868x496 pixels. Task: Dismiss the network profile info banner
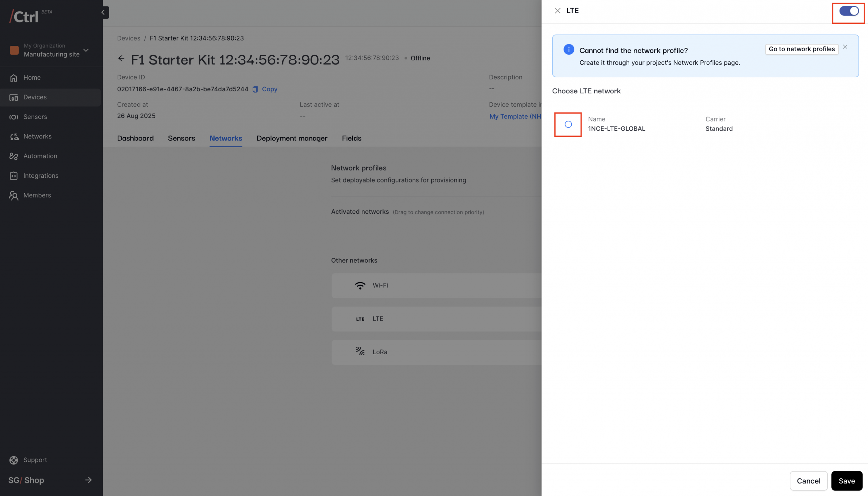(x=845, y=47)
